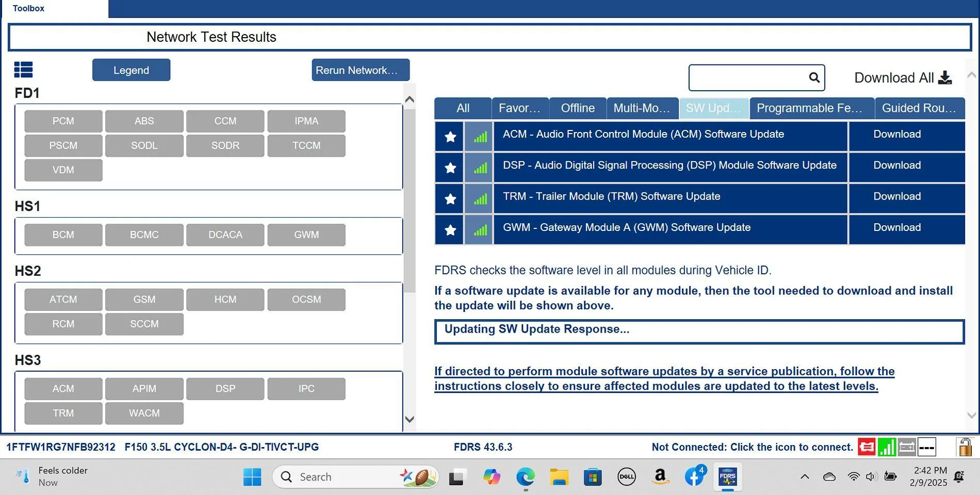Select the Offline tab
Image resolution: width=980 pixels, height=495 pixels.
click(x=578, y=108)
